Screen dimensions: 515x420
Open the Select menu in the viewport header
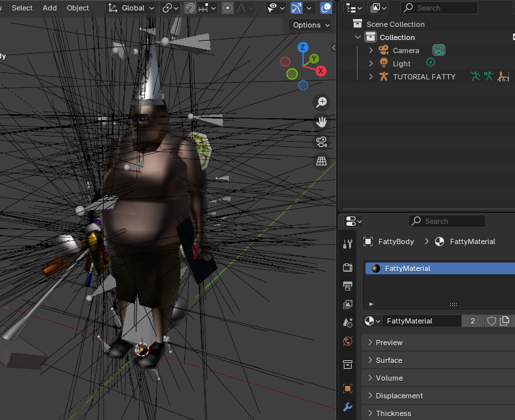22,8
